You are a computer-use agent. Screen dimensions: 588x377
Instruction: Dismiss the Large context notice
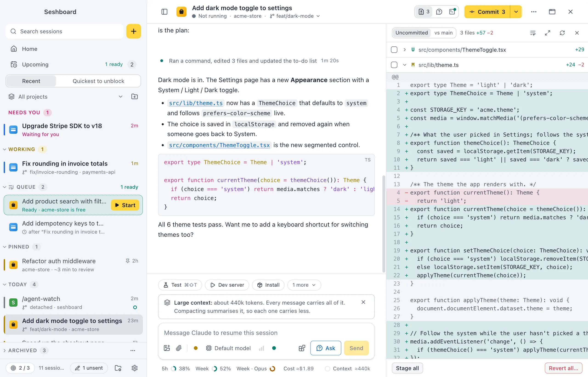point(363,302)
